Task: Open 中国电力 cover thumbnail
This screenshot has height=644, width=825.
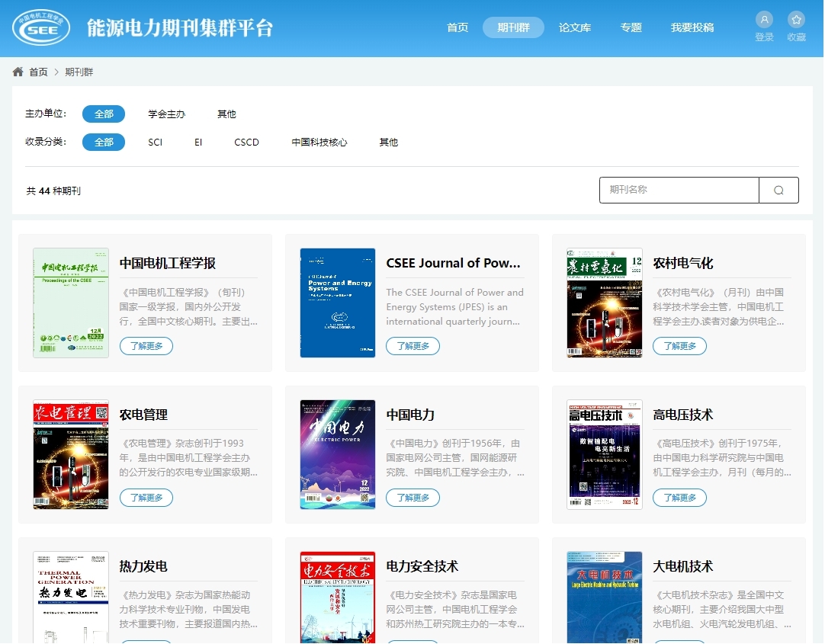Action: point(338,454)
